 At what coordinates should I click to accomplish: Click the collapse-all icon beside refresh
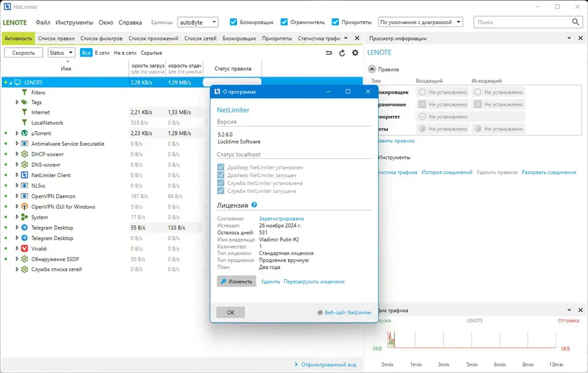point(329,53)
